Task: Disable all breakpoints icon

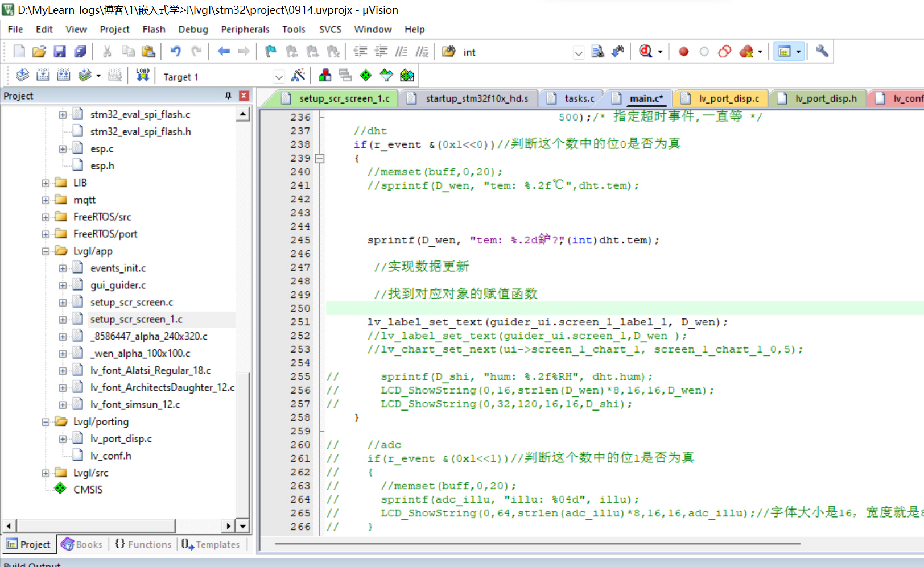Action: pos(724,52)
